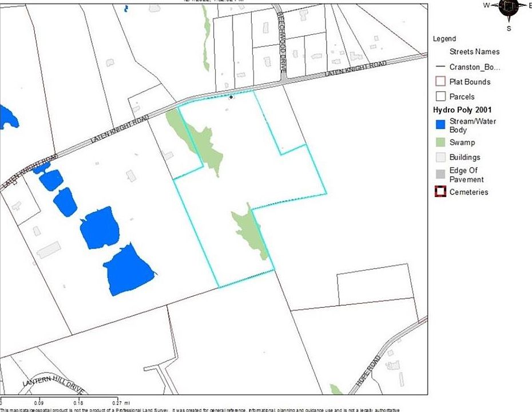Image resolution: width=532 pixels, height=412 pixels.
Task: Select the Edge Of Pavement gray legend swatch
Action: pos(440,175)
